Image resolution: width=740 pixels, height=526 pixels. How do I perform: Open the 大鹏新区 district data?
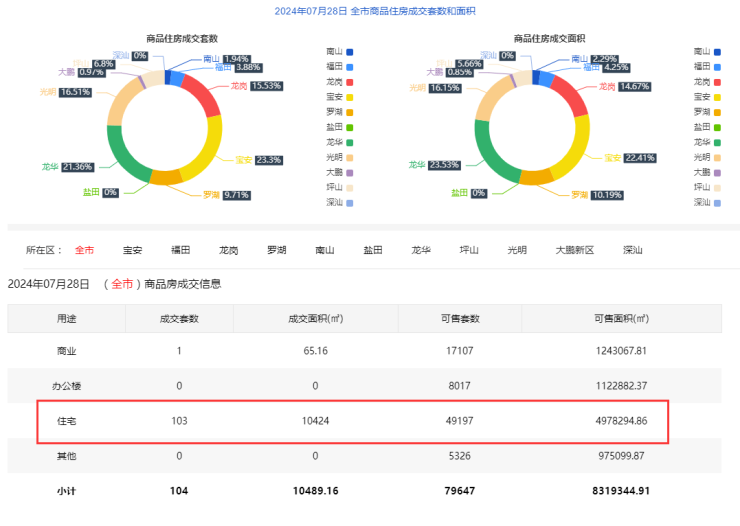pyautogui.click(x=575, y=250)
